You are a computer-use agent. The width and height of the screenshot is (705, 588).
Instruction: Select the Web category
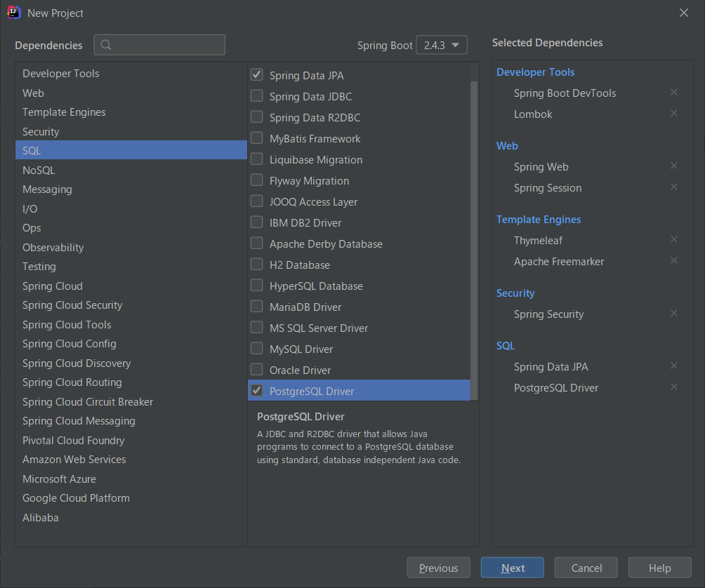tap(131, 93)
